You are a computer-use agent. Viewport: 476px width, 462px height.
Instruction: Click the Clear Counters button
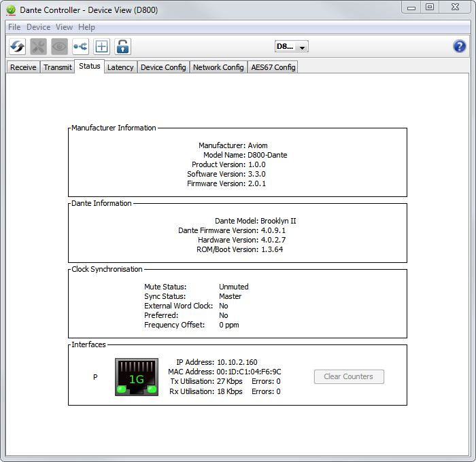349,376
